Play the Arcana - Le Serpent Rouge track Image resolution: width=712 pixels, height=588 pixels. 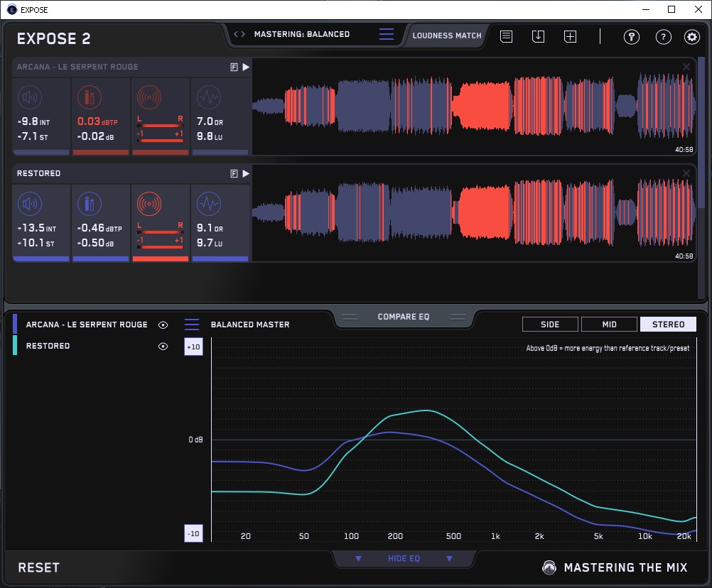pyautogui.click(x=246, y=67)
